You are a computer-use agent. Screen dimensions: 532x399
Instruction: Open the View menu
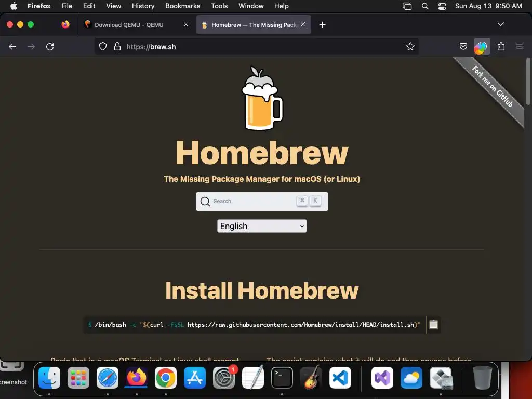point(113,6)
